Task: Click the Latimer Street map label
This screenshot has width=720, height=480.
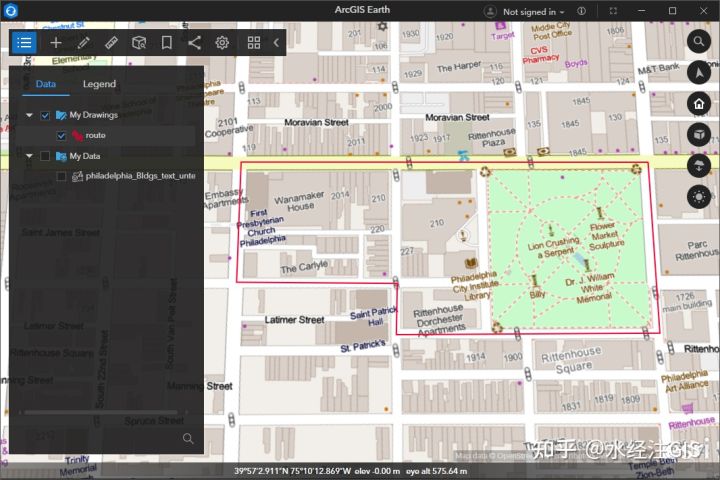Action: click(x=294, y=320)
